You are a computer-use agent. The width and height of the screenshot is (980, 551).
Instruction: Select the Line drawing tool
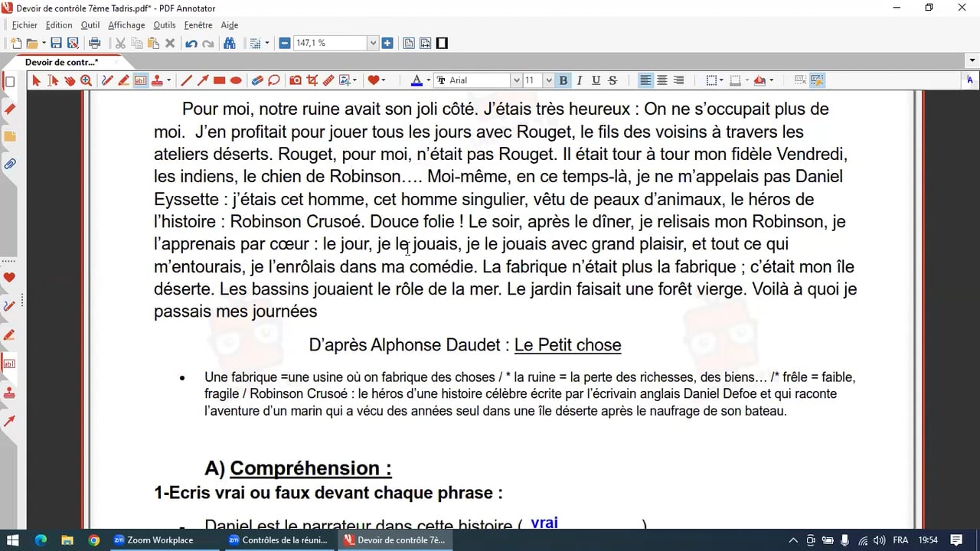point(186,80)
